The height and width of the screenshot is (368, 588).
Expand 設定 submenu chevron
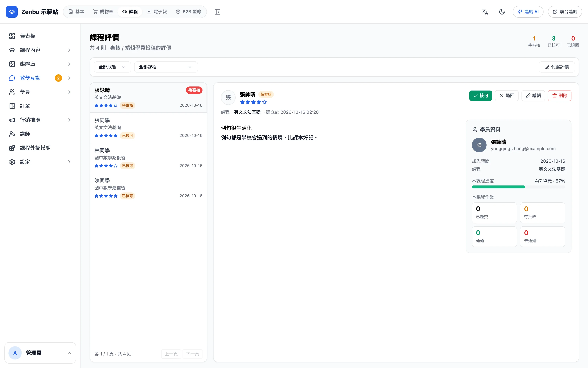click(69, 162)
